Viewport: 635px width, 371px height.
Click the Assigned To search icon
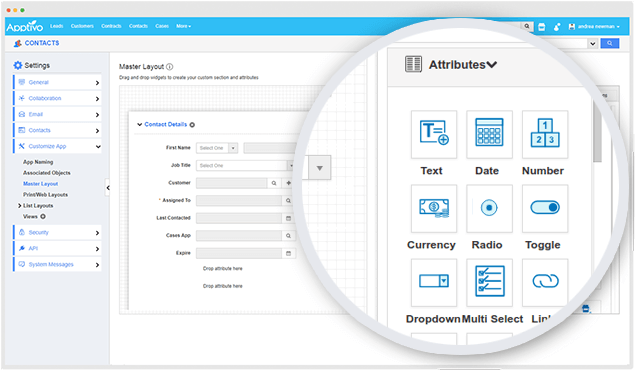coord(288,200)
